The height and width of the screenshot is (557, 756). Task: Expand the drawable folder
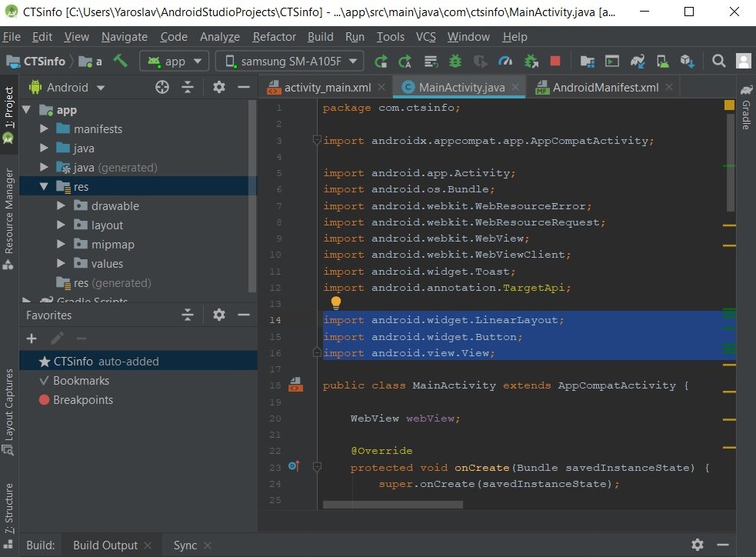point(61,206)
